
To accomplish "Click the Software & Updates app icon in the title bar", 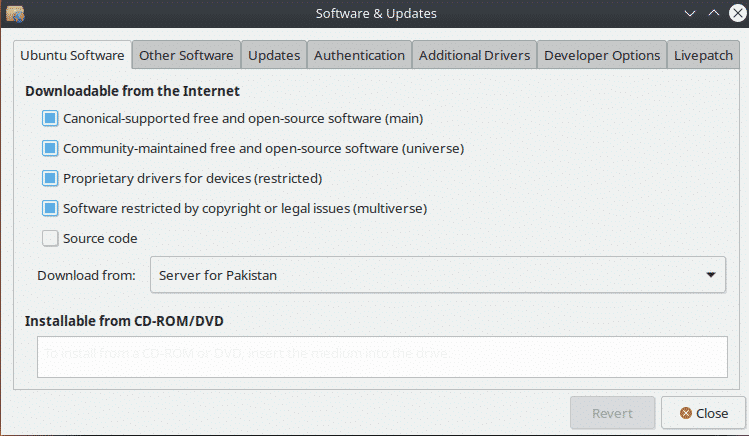I will coord(15,14).
